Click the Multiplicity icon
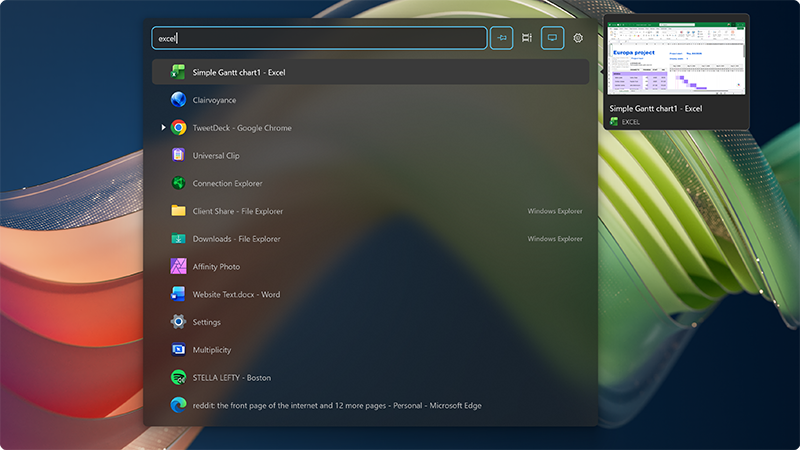 [x=178, y=349]
